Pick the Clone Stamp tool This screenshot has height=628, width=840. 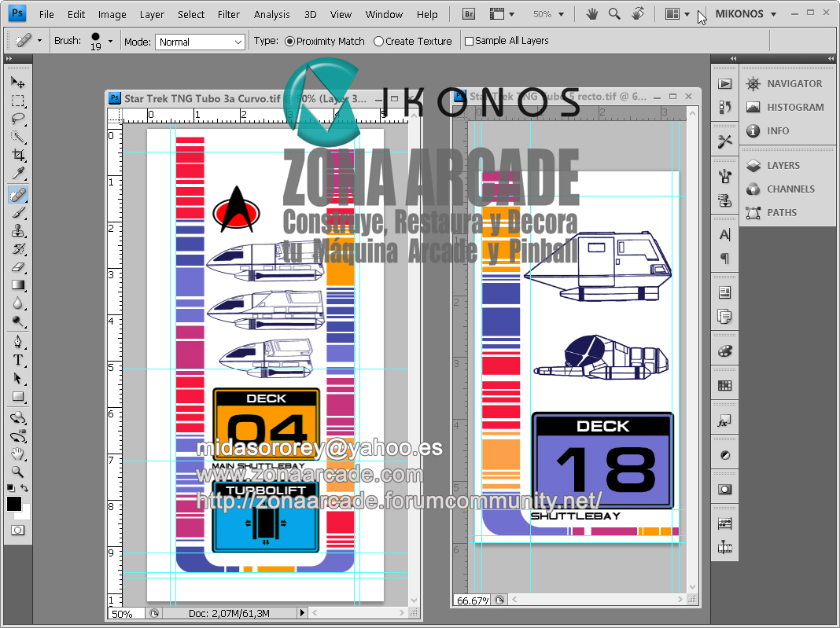(18, 231)
